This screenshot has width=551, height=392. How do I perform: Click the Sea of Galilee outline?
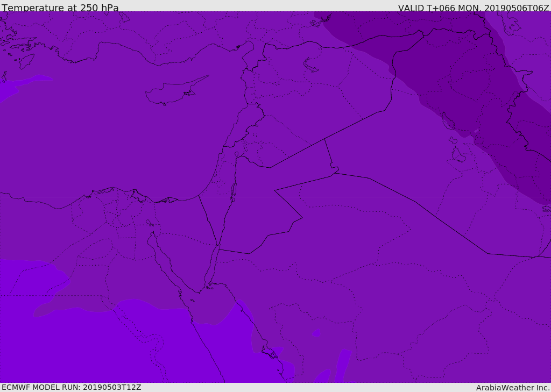pos(237,155)
